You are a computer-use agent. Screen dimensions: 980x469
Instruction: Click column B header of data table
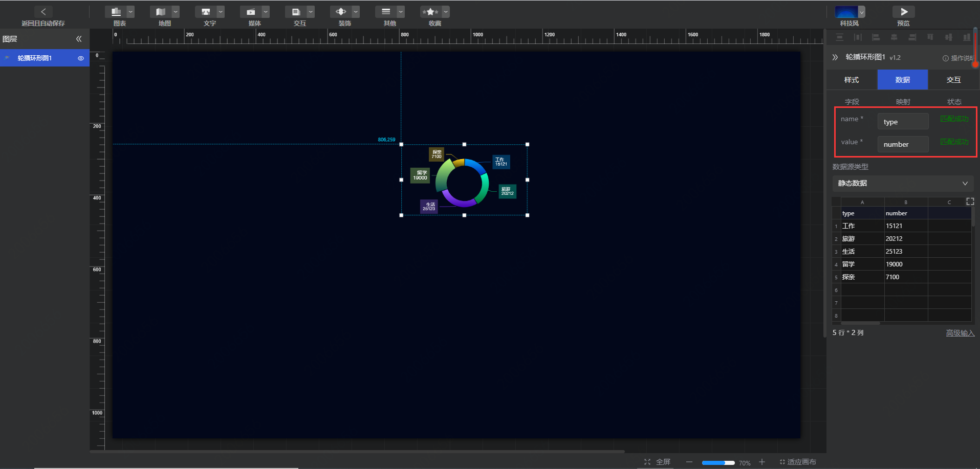(906, 202)
